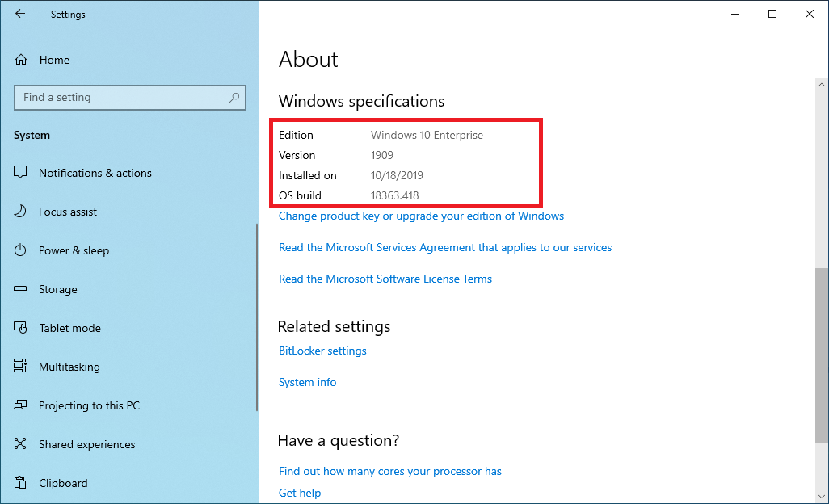Go back using the arrow icon
Viewport: 829px width, 504px height.
tap(20, 14)
